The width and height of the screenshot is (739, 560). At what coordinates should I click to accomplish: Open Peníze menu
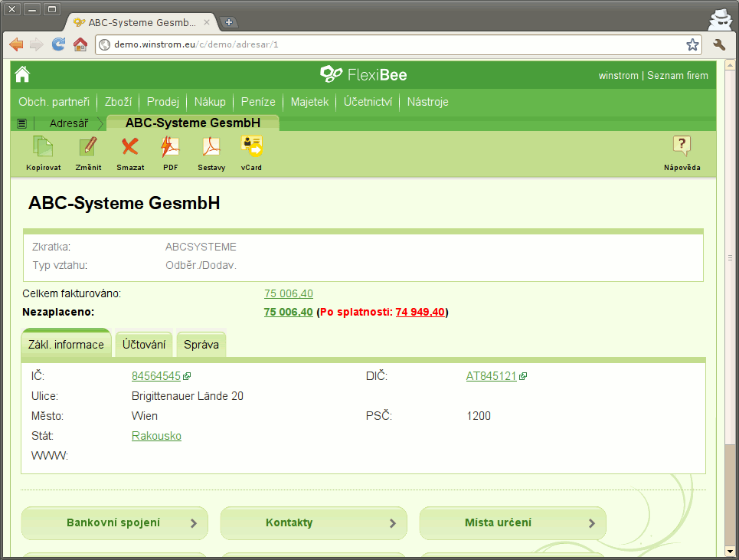[x=258, y=102]
